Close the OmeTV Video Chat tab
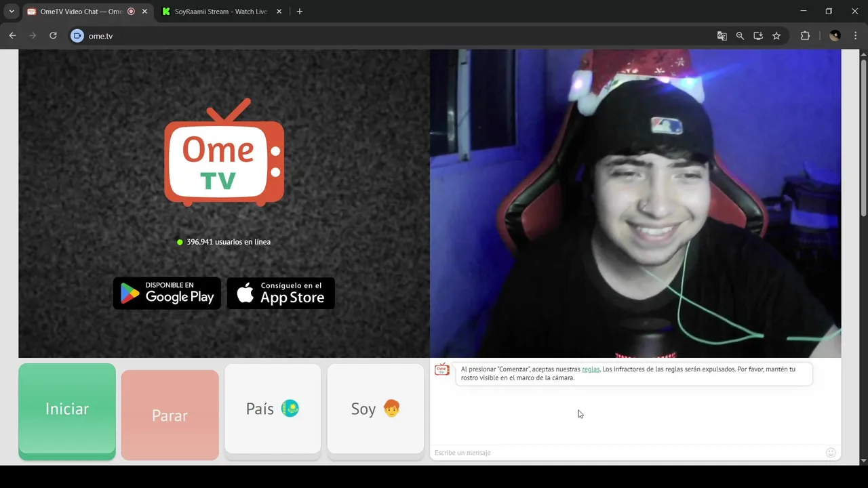Screen dimensions: 868x488 tap(144, 12)
